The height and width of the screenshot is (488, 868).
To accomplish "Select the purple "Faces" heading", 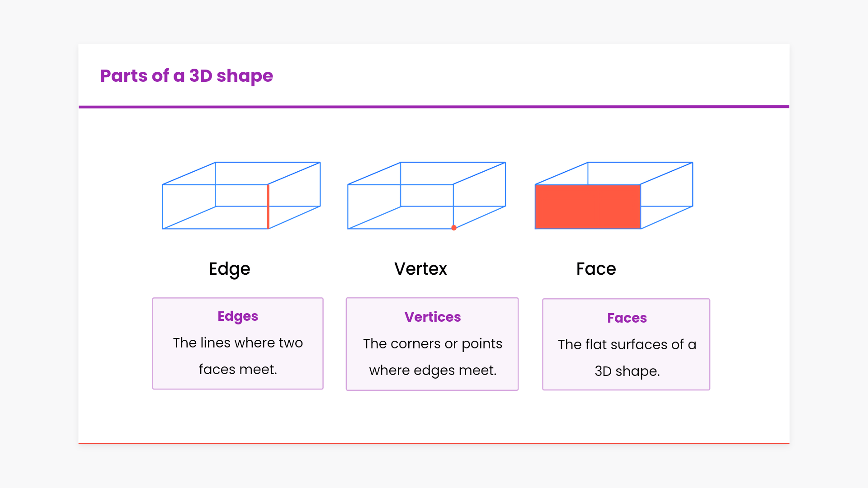I will point(627,318).
